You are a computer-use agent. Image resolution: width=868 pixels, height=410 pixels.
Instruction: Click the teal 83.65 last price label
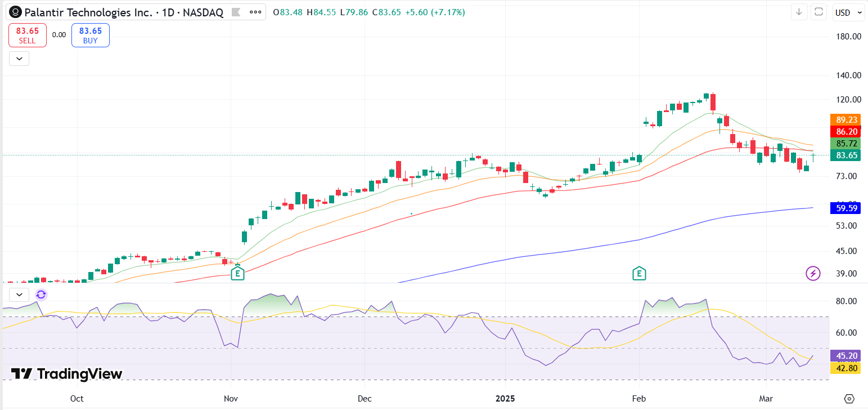847,155
